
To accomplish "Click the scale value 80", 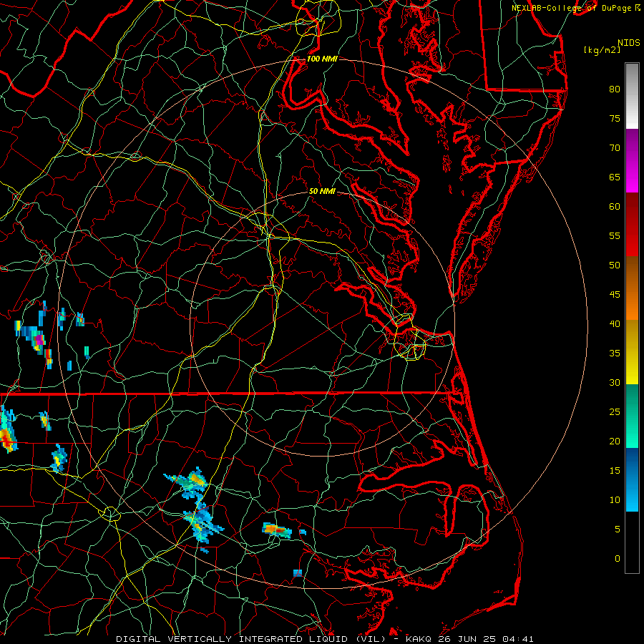I will [615, 89].
